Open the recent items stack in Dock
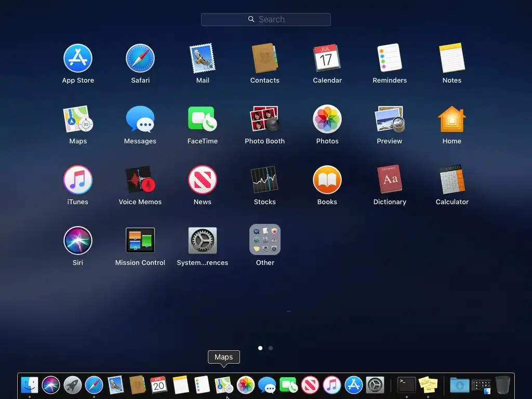 point(481,385)
